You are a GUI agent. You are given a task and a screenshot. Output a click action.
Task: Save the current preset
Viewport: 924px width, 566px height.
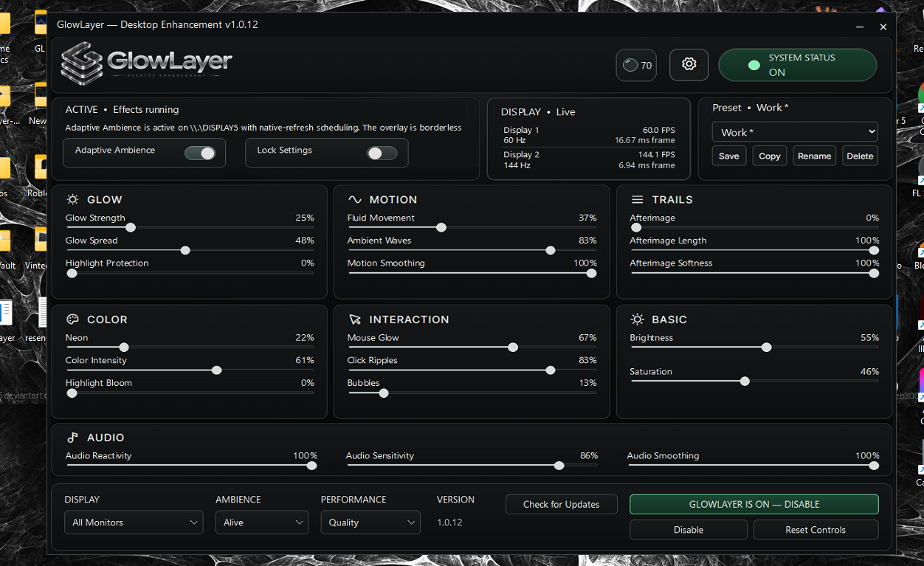tap(729, 156)
